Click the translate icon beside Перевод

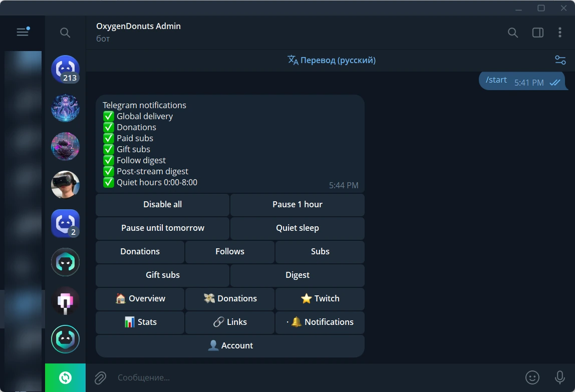pyautogui.click(x=293, y=60)
